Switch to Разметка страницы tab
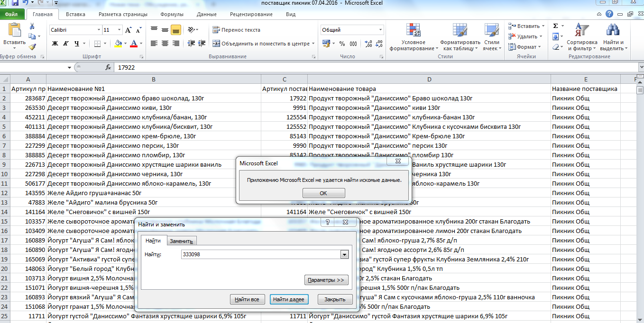Viewport: 644px width, 323px height. click(123, 14)
